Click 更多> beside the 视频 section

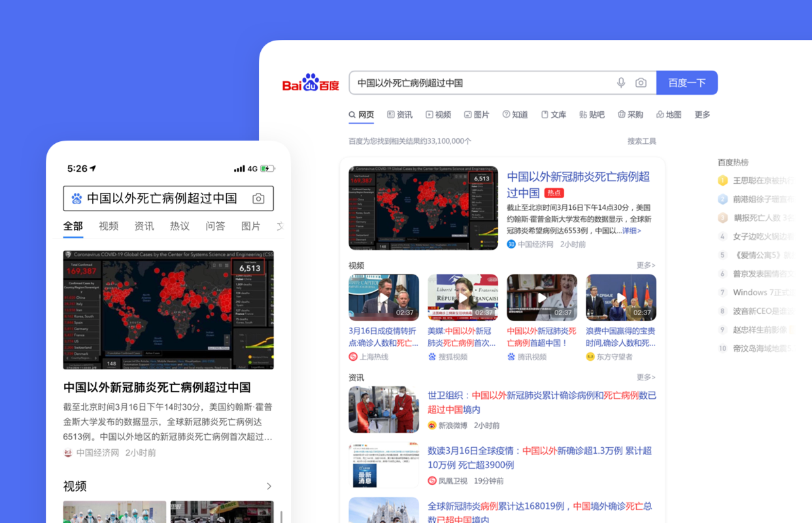(646, 265)
